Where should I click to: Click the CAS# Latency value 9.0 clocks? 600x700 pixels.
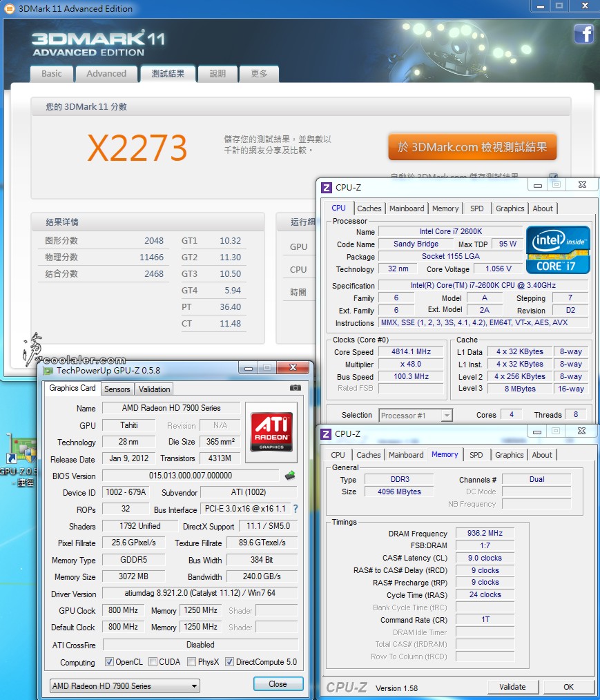pyautogui.click(x=485, y=558)
